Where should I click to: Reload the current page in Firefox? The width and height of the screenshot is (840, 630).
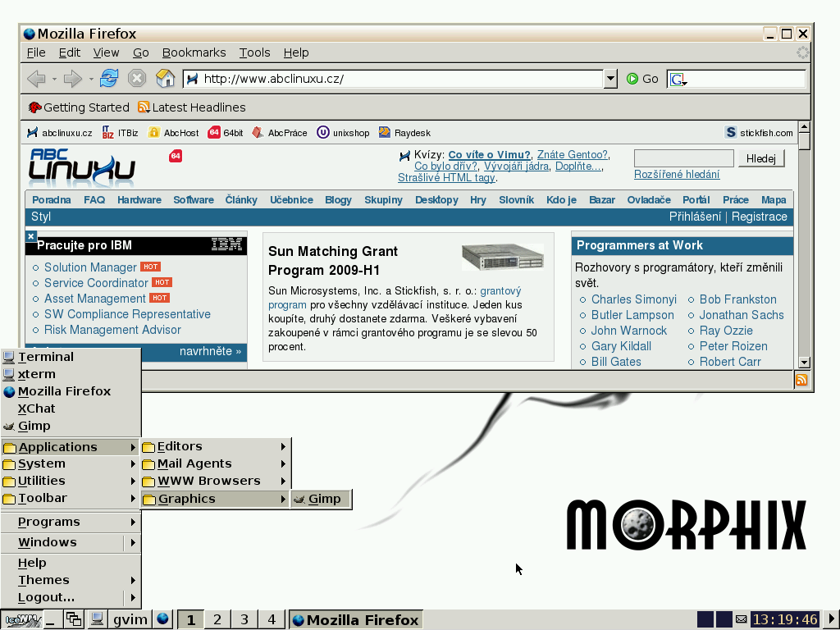click(109, 78)
